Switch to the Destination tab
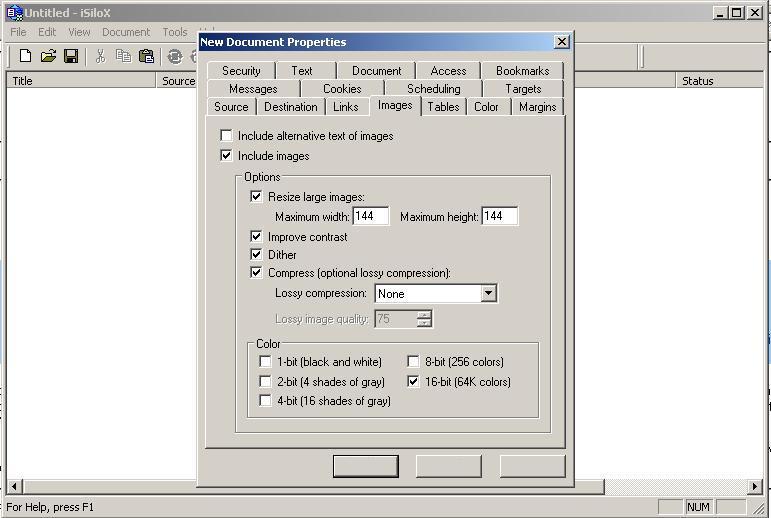771x518 pixels. click(291, 107)
